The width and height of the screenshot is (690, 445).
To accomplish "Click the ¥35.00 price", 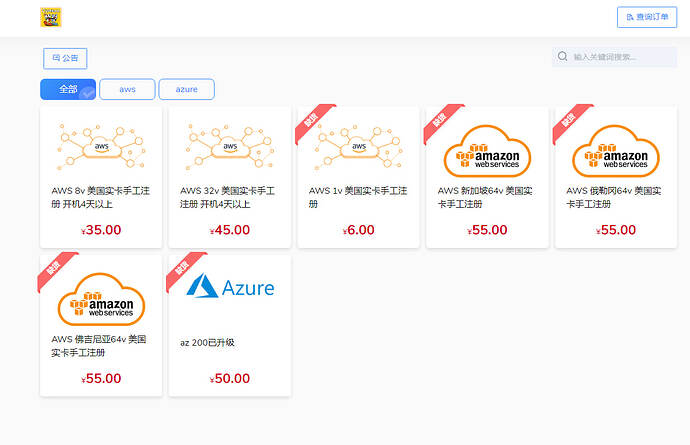I will 101,230.
